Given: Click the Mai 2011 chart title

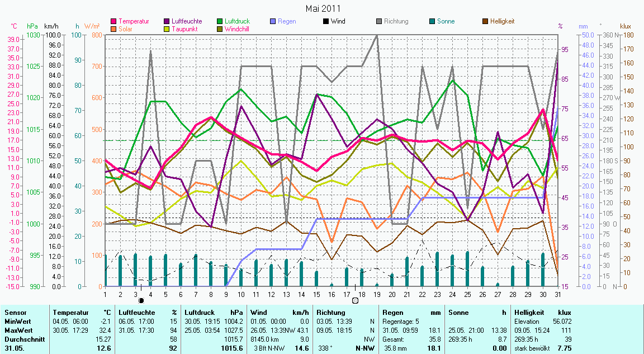Looking at the screenshot, I should click(x=323, y=8).
